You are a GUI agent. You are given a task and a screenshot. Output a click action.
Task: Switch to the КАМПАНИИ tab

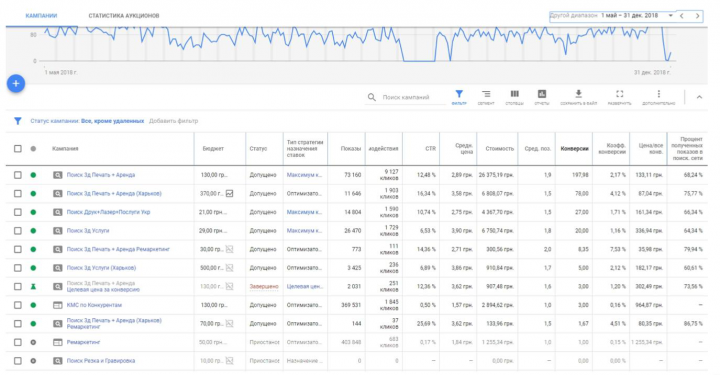(x=41, y=16)
